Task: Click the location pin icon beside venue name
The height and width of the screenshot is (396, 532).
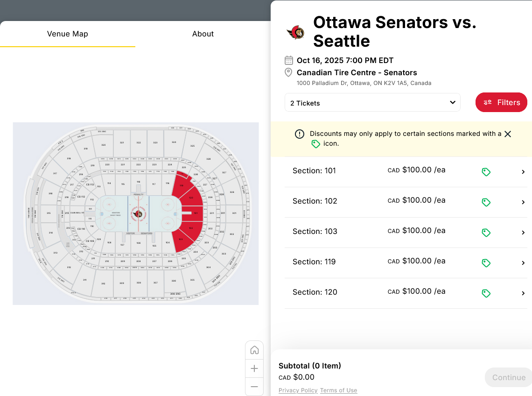Action: point(289,72)
